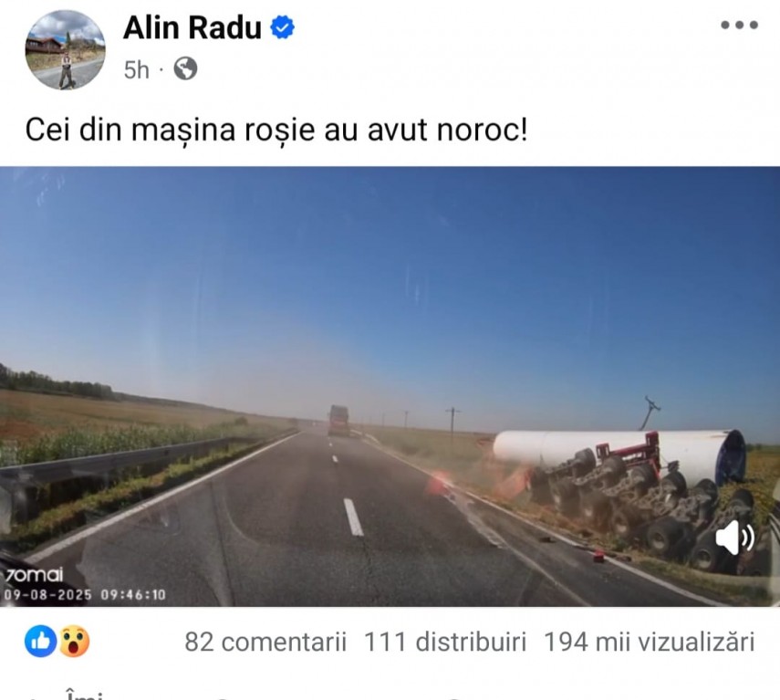Open the three-dot post options menu
This screenshot has height=700, width=780.
tap(739, 25)
